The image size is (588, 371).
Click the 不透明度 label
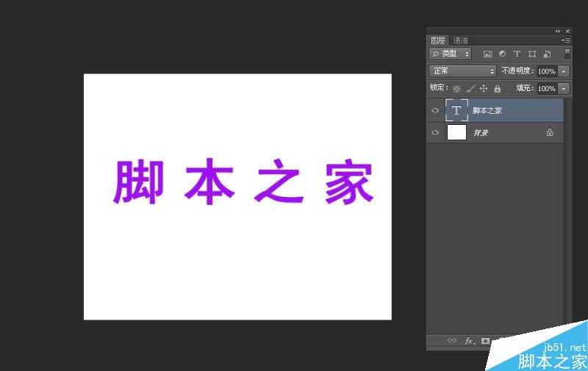(x=517, y=71)
